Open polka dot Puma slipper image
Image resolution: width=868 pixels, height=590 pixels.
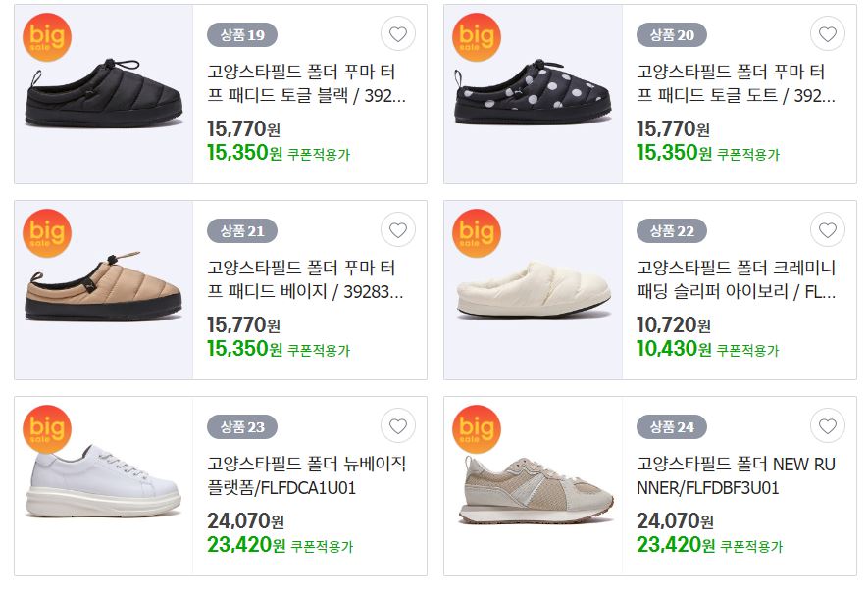(534, 94)
